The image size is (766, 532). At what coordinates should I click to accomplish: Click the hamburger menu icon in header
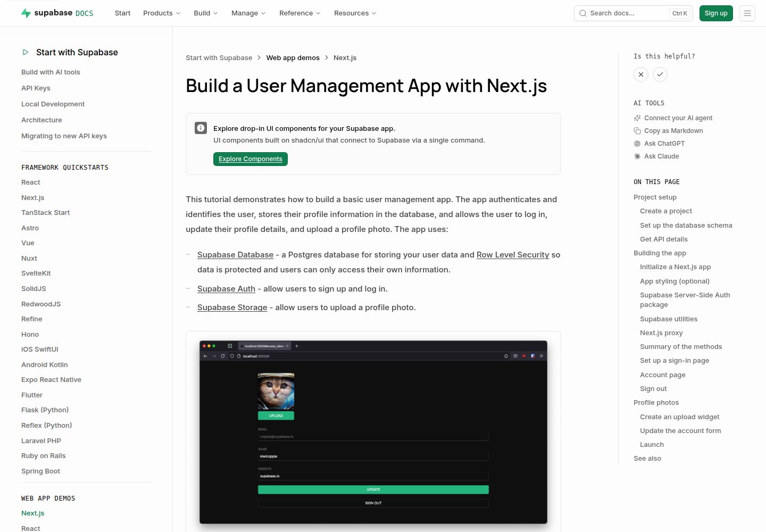click(x=747, y=13)
